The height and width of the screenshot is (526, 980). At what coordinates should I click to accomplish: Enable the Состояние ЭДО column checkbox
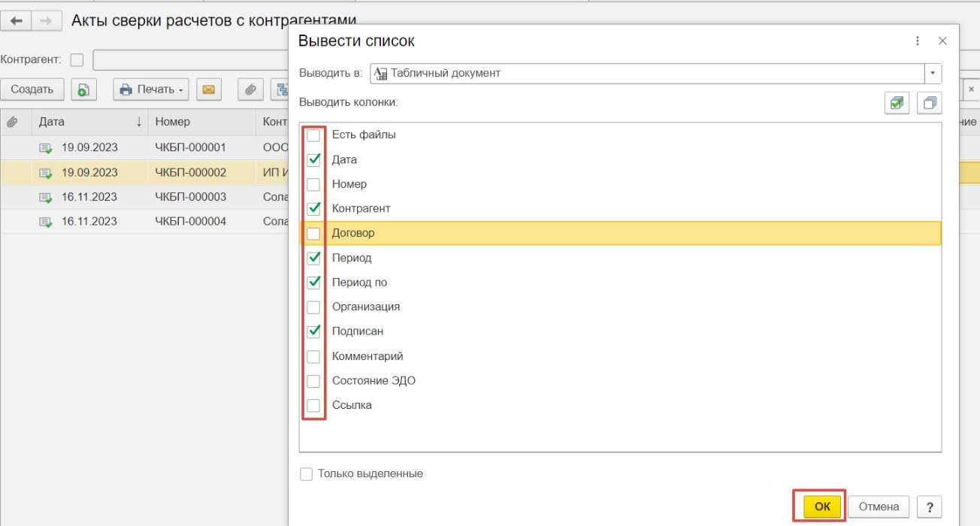pos(313,380)
